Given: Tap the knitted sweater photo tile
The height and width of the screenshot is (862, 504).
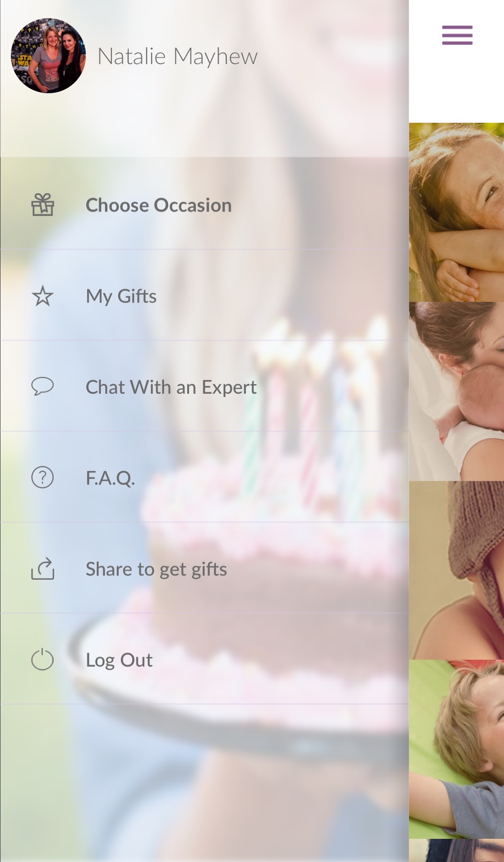Looking at the screenshot, I should point(456,570).
